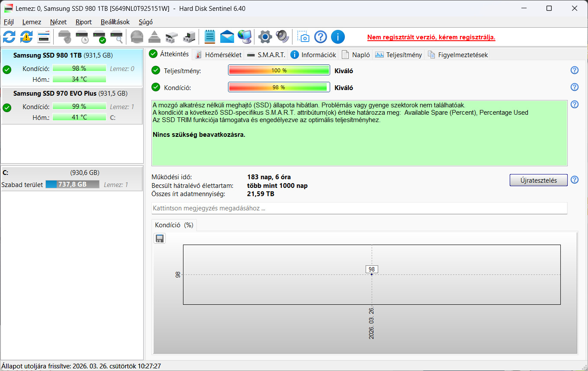This screenshot has width=588, height=371.
Task: Click the last-updated status bar text
Action: pyautogui.click(x=81, y=366)
